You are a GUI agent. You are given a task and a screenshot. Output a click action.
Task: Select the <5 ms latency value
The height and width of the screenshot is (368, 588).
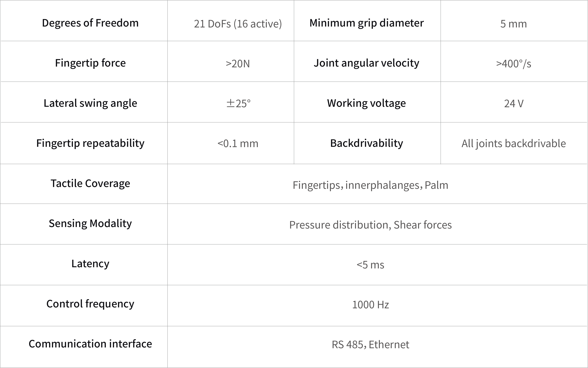[370, 265]
